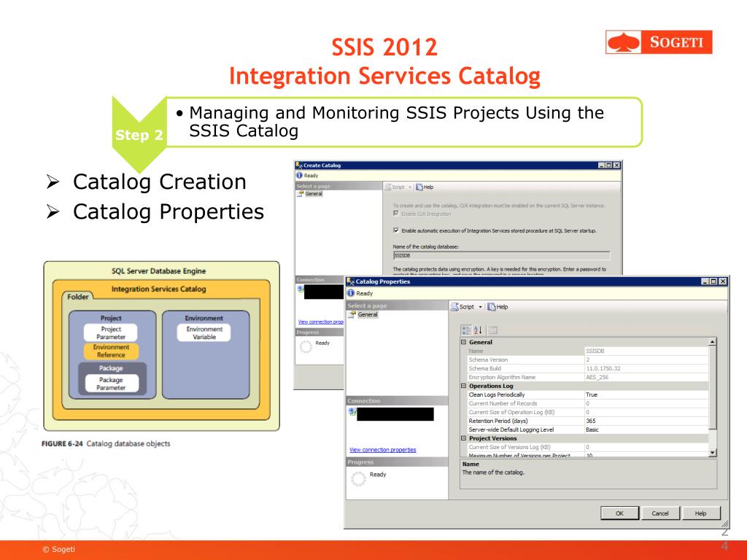This screenshot has width=747, height=560.
Task: Click the OK button
Action: tap(619, 513)
